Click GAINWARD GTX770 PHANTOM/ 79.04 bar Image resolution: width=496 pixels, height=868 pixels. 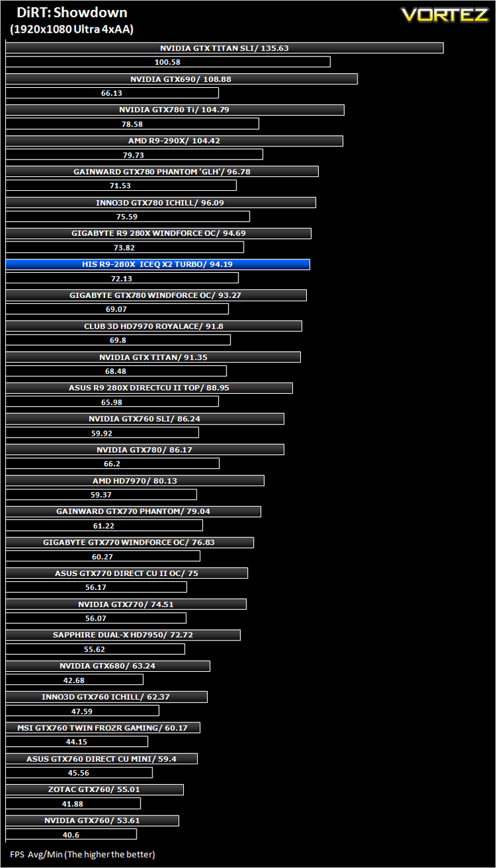(133, 511)
